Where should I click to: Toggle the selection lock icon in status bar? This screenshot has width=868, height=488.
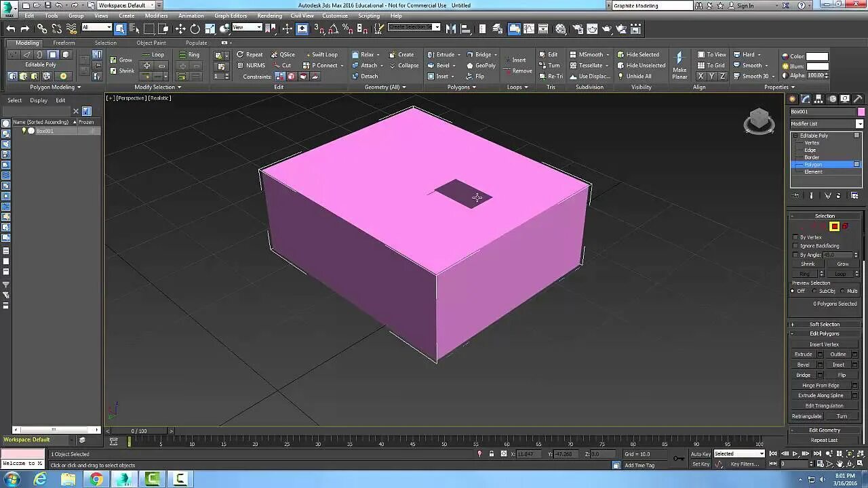[x=492, y=453]
